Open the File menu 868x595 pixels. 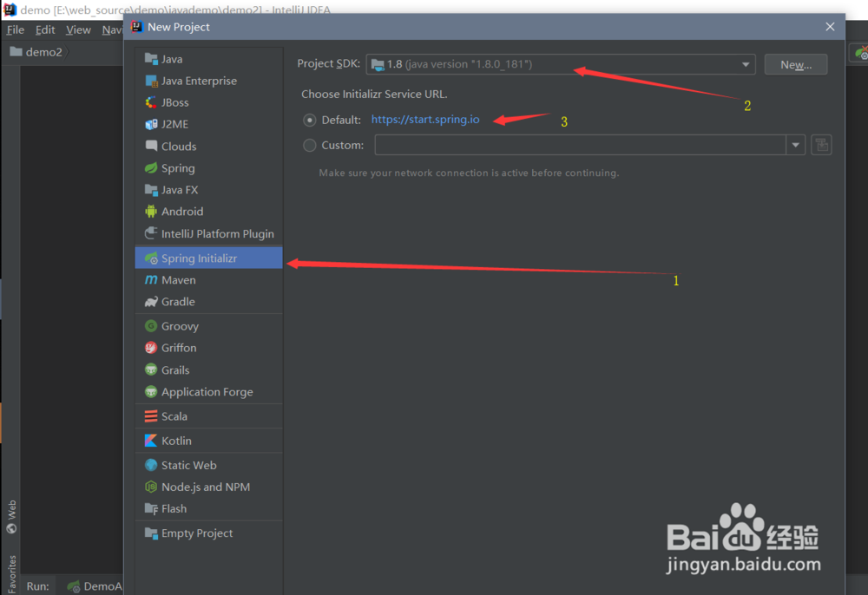coord(15,29)
